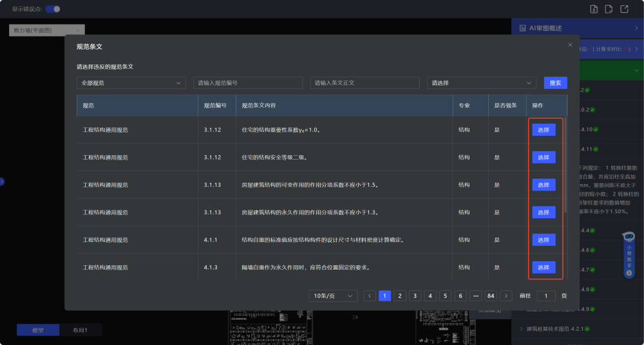The image size is (644, 345).
Task: Switch to the 模型 tab
Action: pyautogui.click(x=38, y=330)
